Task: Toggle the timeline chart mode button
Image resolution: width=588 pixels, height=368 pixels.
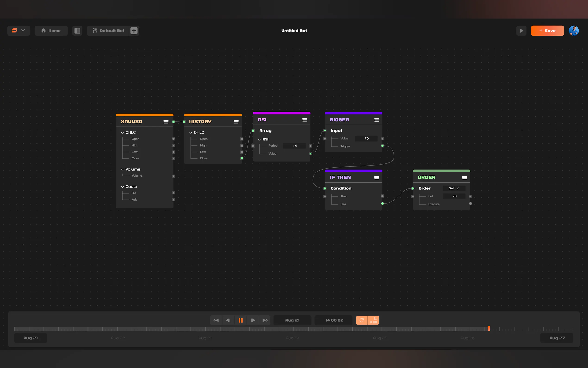Action: (x=373, y=320)
